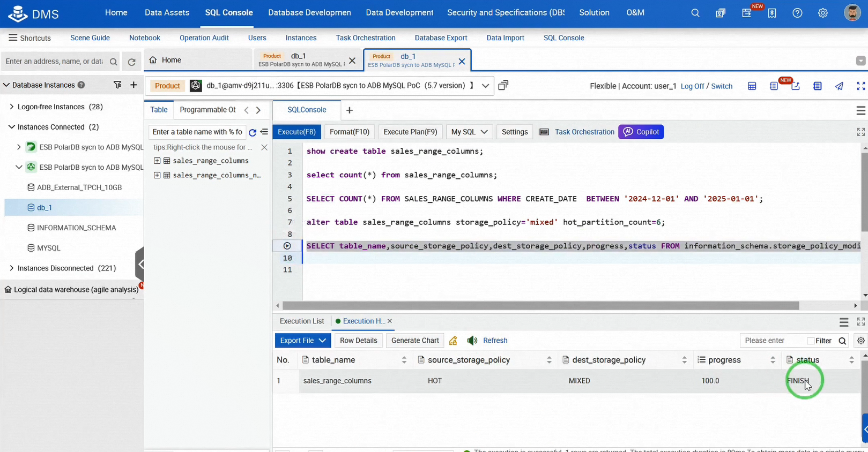Click the search icon in top navigation bar
Image resolution: width=868 pixels, height=452 pixels.
[x=695, y=13]
